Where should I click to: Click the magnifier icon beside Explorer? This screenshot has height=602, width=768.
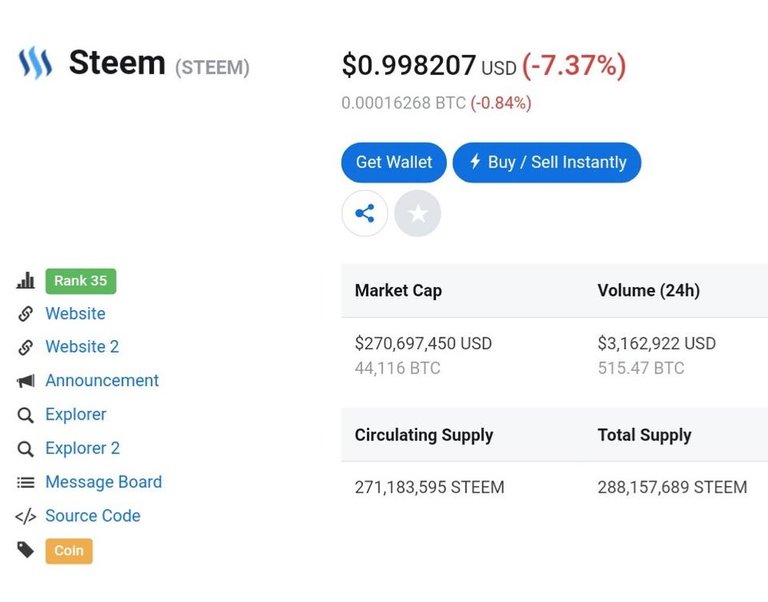[25, 415]
